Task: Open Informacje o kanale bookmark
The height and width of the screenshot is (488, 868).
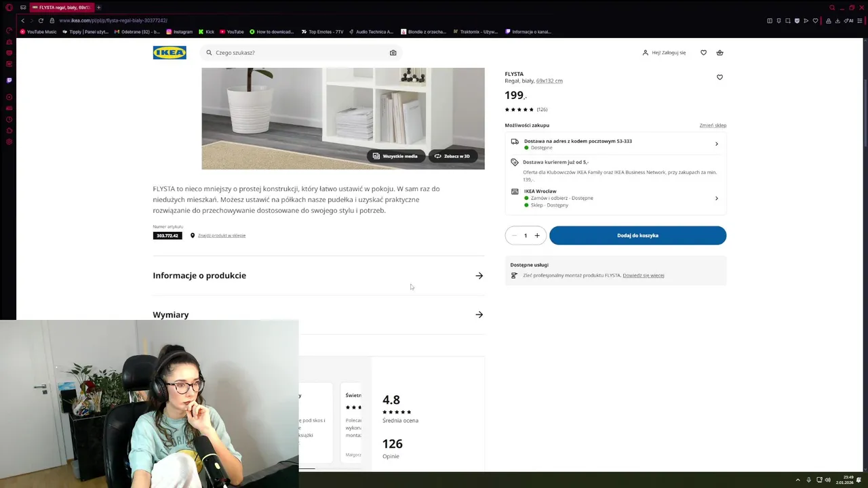Action: pyautogui.click(x=528, y=32)
